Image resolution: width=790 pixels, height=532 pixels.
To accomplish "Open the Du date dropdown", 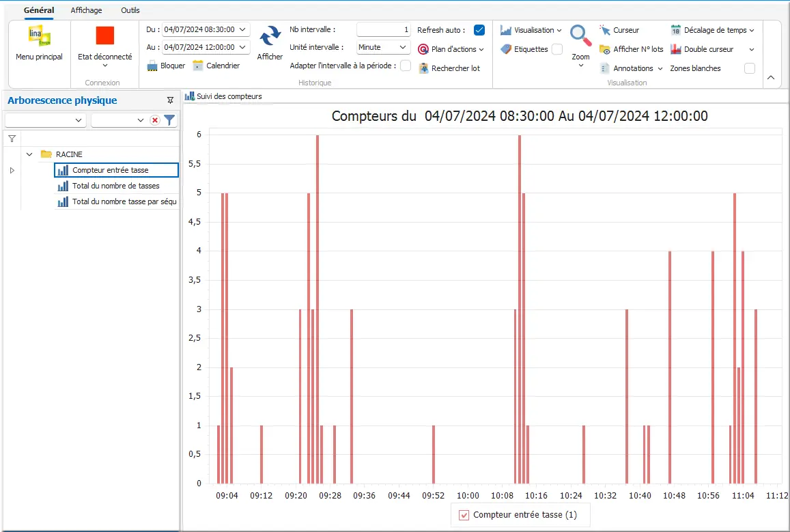I will point(242,29).
